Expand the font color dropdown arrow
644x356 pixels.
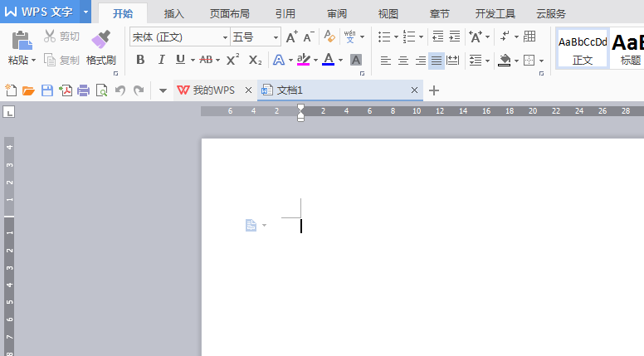click(x=340, y=61)
